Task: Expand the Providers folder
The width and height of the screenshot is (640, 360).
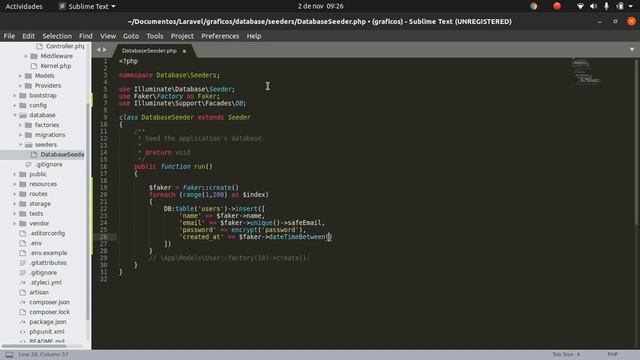Action: 20,85
